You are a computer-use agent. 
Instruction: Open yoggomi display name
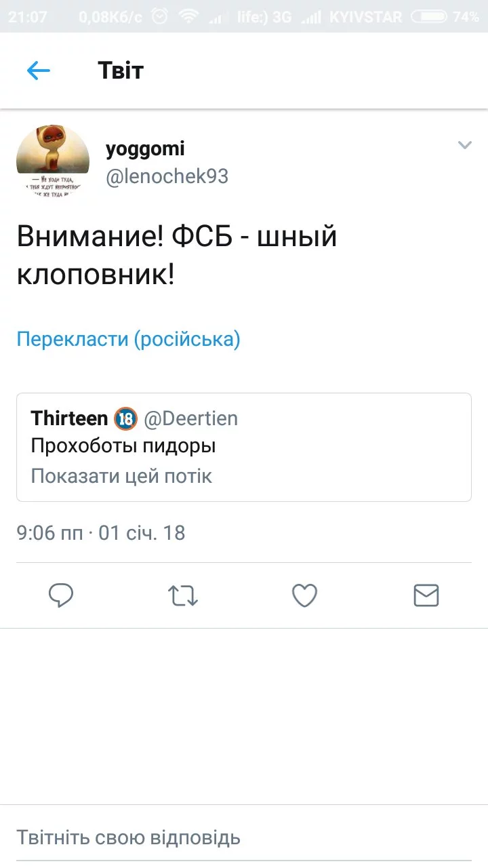(145, 149)
